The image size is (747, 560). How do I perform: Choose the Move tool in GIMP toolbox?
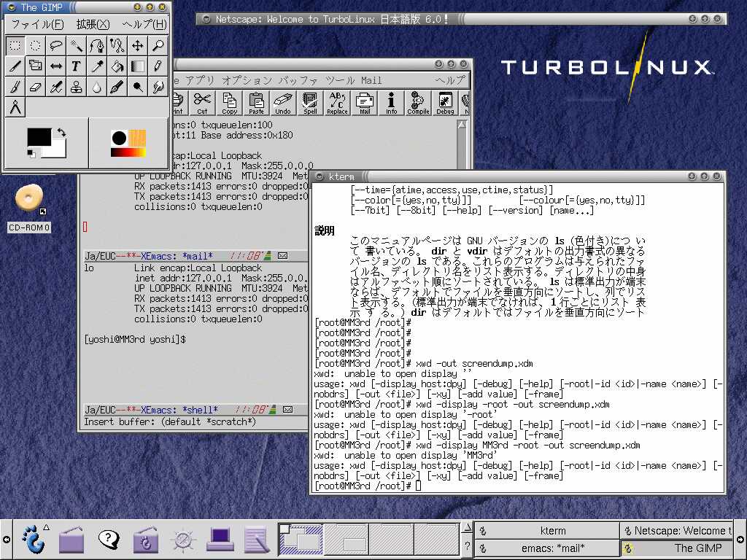(x=138, y=46)
